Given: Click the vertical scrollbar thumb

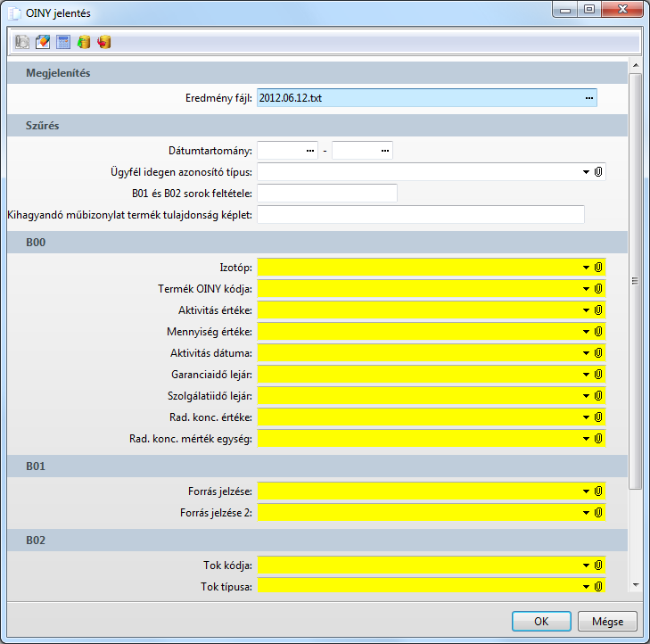Looking at the screenshot, I should tap(635, 281).
